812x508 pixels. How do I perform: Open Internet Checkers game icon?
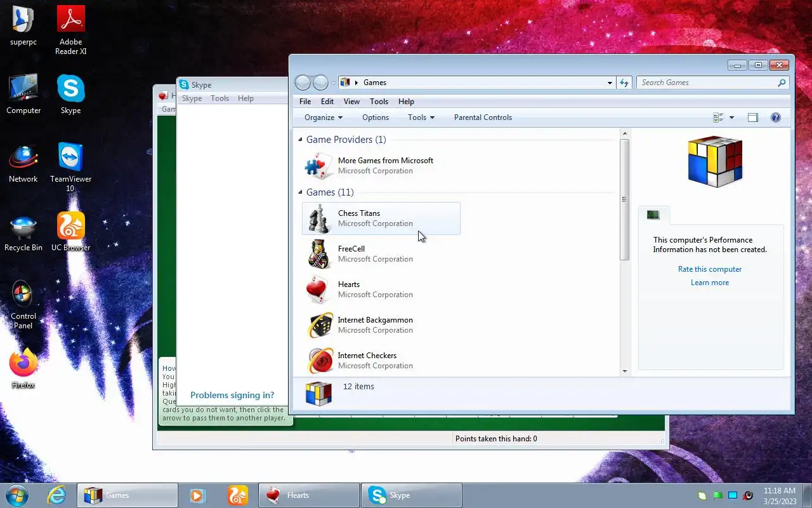pos(320,361)
